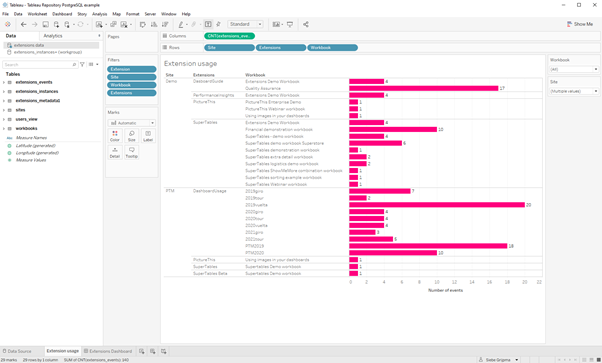Image resolution: width=602 pixels, height=363 pixels.
Task: Click the Show Me button
Action: tap(580, 24)
